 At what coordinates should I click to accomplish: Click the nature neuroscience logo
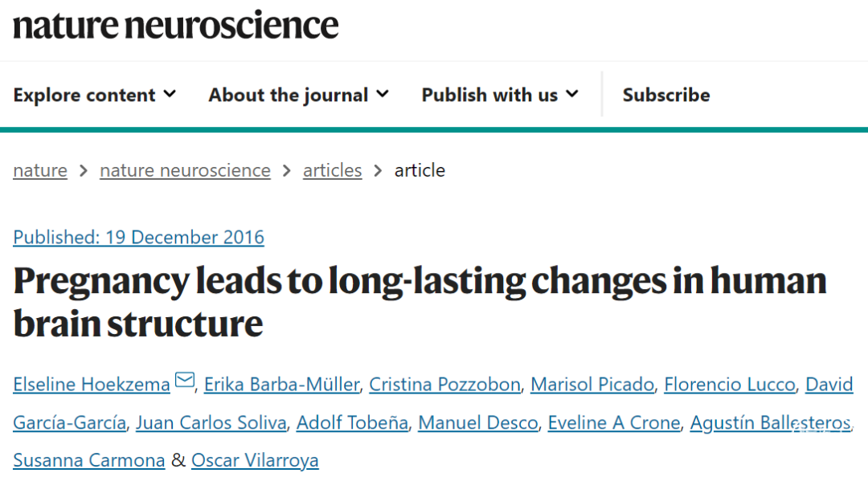coord(175,25)
